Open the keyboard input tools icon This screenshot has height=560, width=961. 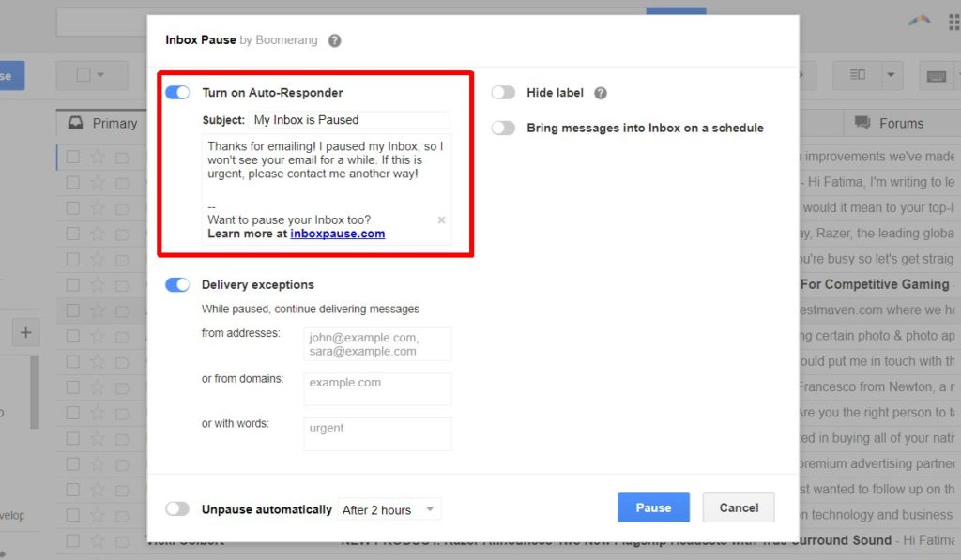[x=938, y=75]
